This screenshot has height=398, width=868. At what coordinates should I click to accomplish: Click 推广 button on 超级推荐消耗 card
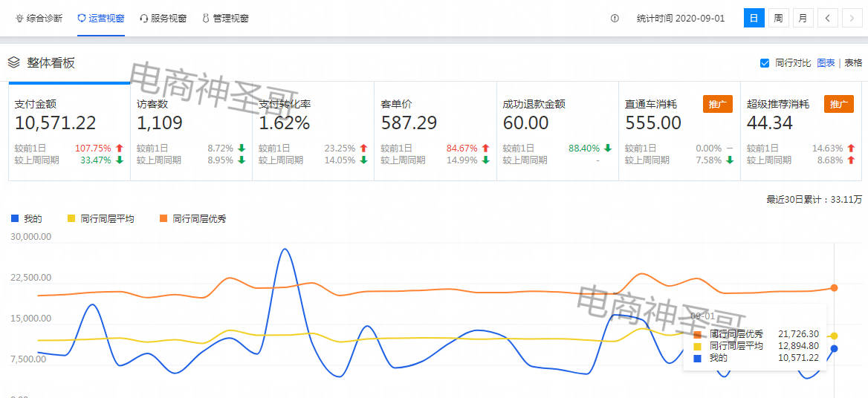(x=839, y=104)
